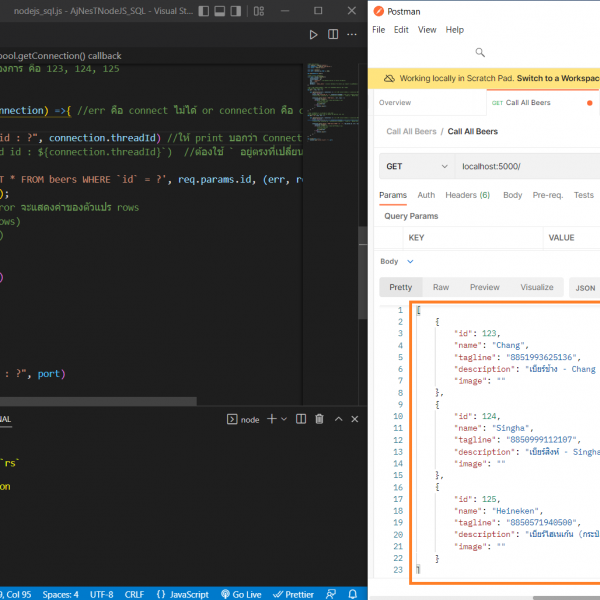Click the Switch to a Workspace link

pos(556,78)
